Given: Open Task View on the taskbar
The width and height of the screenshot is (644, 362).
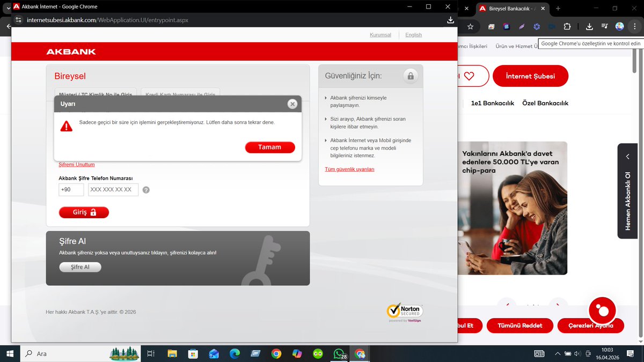Looking at the screenshot, I should pyautogui.click(x=151, y=354).
